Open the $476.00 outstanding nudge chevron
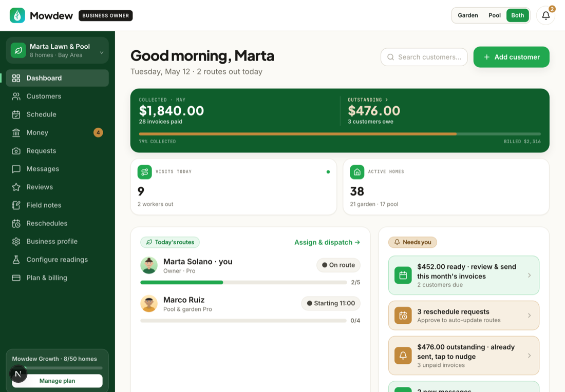The height and width of the screenshot is (392, 565). pyautogui.click(x=529, y=356)
